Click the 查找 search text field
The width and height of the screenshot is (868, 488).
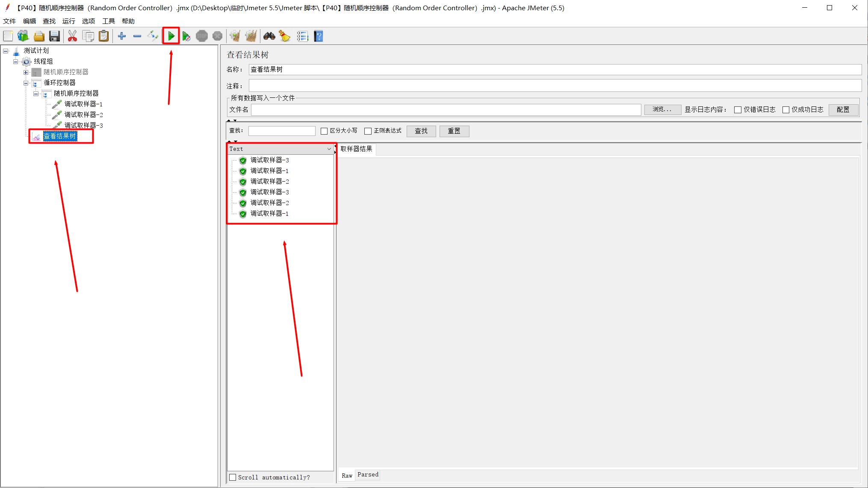pyautogui.click(x=282, y=131)
